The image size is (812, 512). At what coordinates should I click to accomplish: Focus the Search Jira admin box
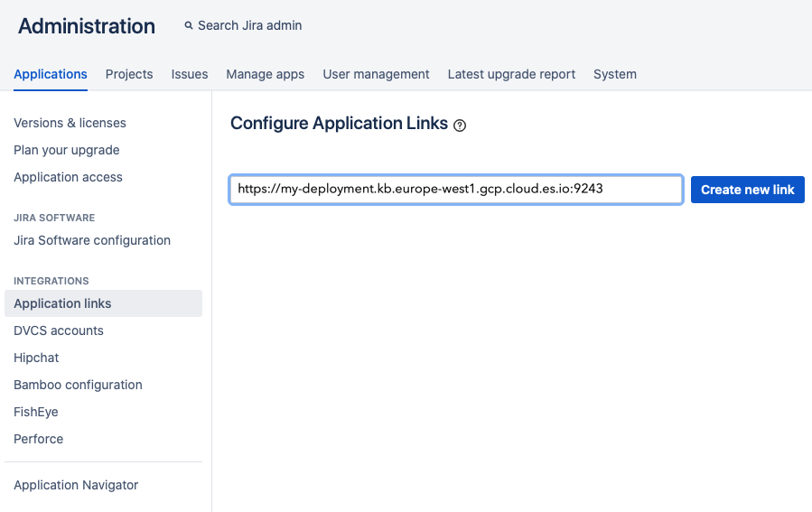250,26
